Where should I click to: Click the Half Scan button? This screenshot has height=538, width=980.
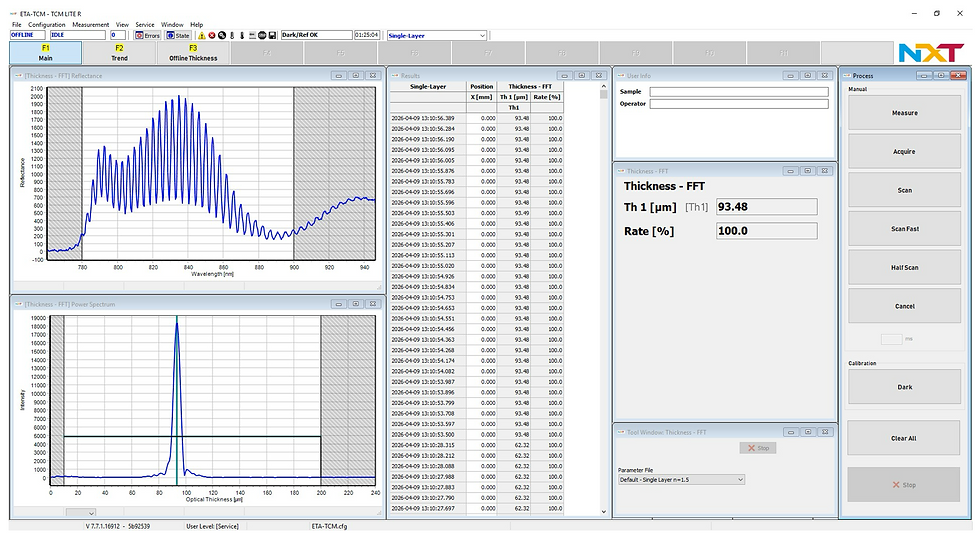click(x=904, y=268)
